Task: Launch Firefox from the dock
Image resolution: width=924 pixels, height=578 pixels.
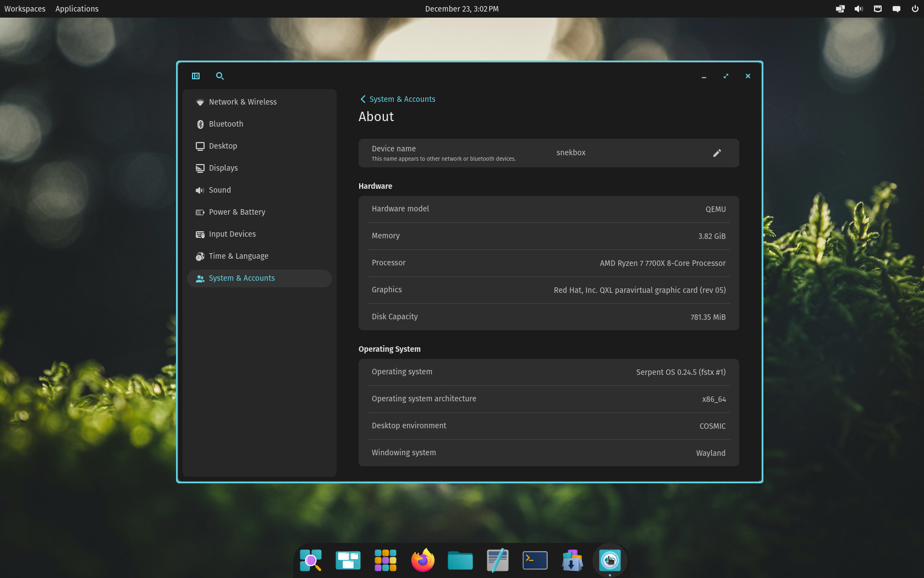Action: click(x=423, y=560)
